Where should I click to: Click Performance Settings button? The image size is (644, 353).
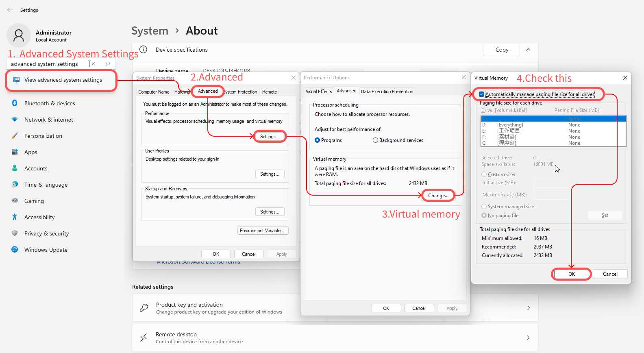(270, 137)
